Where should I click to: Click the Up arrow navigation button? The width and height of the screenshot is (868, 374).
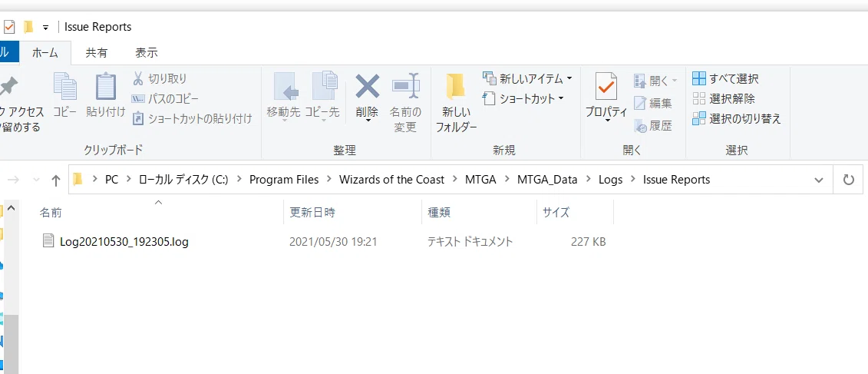[x=55, y=180]
